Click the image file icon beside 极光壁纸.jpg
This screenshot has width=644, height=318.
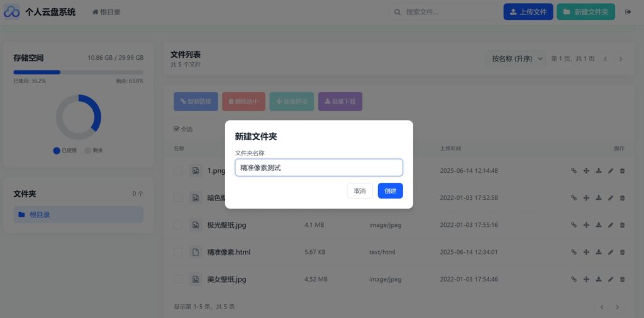pyautogui.click(x=196, y=225)
